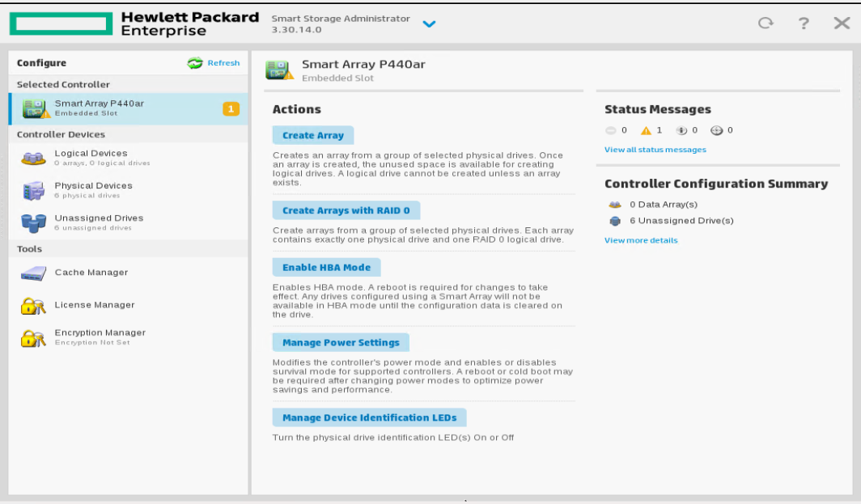The height and width of the screenshot is (504, 861).
Task: Click the Create Array button
Action: click(x=313, y=135)
